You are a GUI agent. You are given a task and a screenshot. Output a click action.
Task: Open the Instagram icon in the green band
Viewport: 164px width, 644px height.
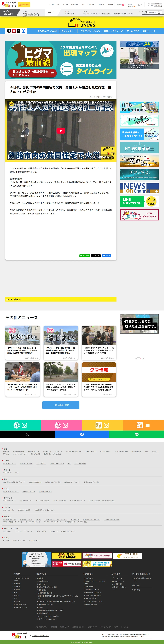click(25, 425)
